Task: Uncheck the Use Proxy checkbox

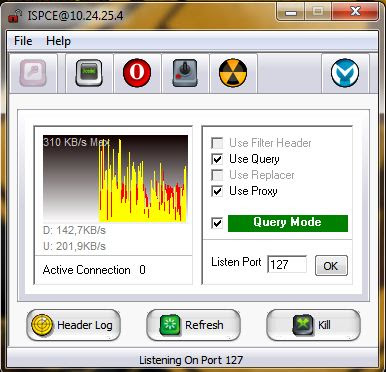Action: (217, 191)
